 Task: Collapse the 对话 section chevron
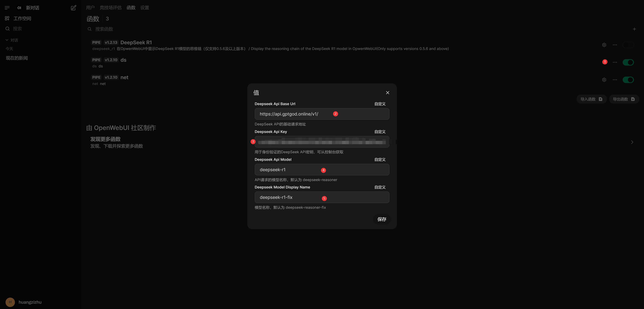pyautogui.click(x=7, y=40)
